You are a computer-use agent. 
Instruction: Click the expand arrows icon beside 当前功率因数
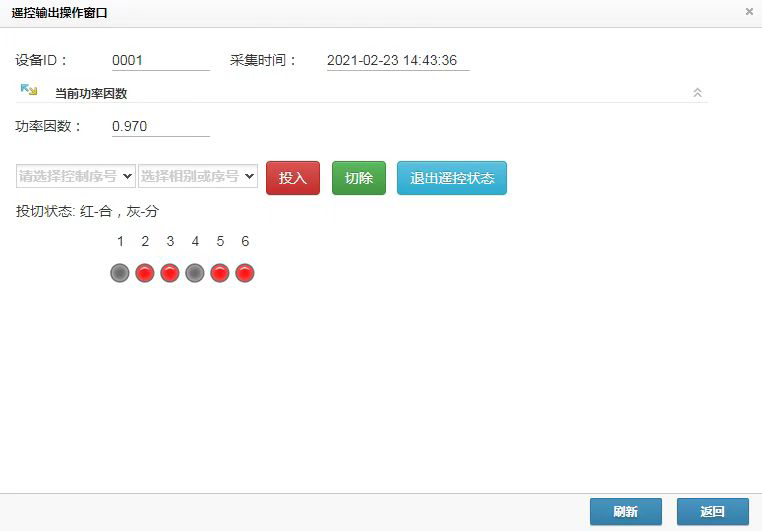[29, 90]
